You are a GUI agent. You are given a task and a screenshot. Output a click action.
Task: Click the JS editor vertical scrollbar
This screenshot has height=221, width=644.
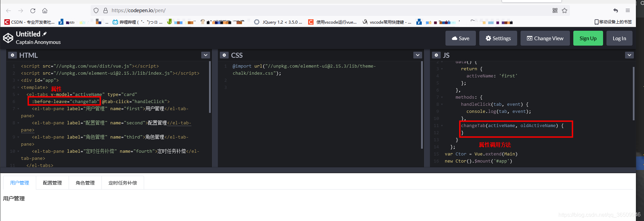pyautogui.click(x=634, y=93)
